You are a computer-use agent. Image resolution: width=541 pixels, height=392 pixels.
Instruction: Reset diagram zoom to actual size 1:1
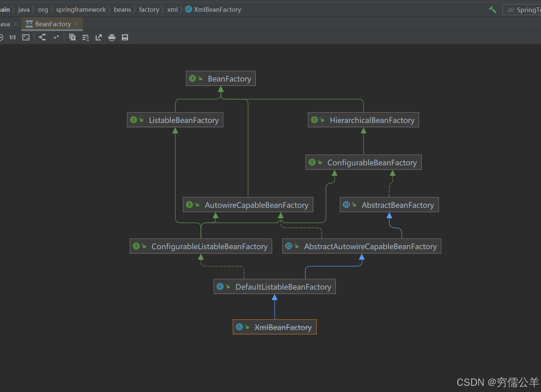pyautogui.click(x=13, y=37)
